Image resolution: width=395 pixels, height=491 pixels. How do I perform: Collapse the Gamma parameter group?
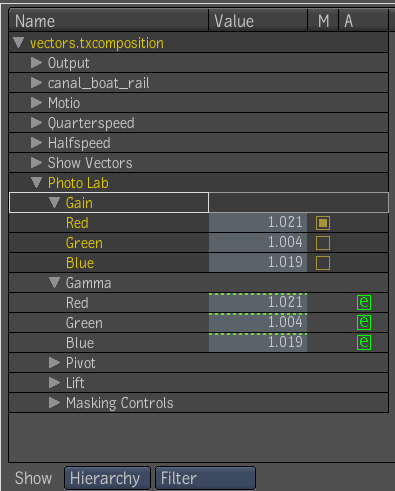54,282
